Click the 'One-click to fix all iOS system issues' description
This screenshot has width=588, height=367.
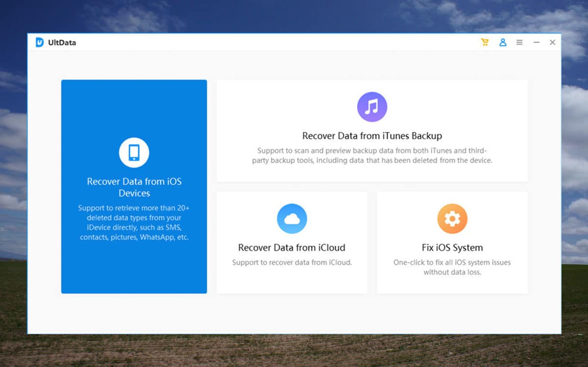click(x=452, y=267)
